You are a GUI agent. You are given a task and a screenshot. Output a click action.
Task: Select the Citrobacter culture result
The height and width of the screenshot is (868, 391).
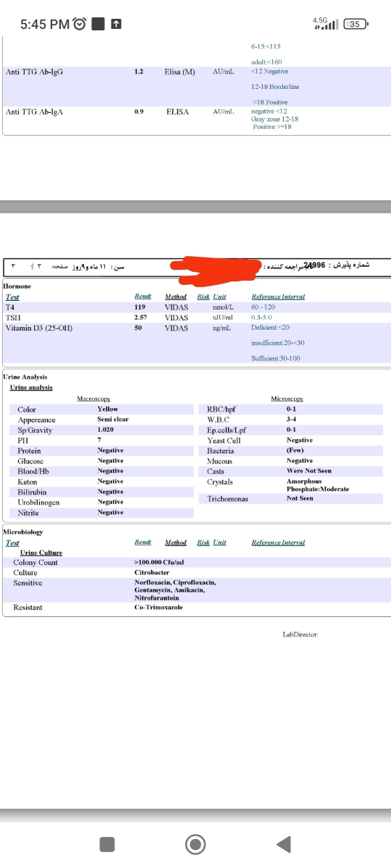point(151,572)
